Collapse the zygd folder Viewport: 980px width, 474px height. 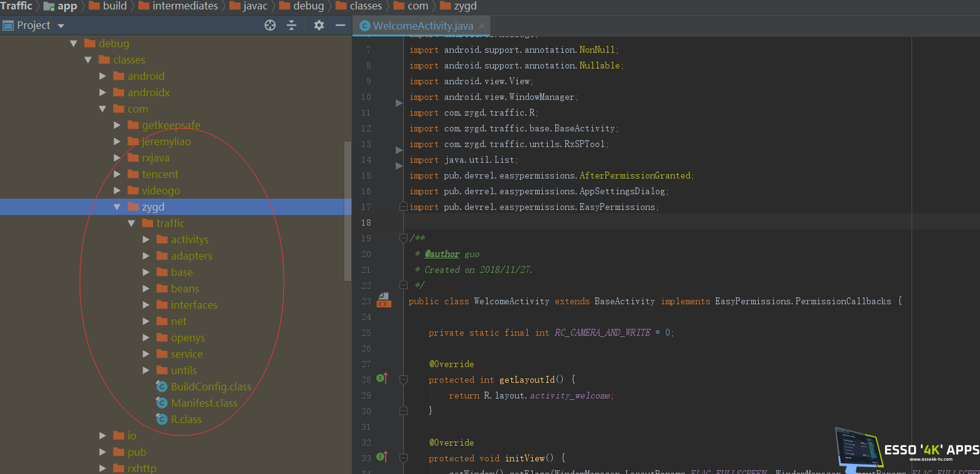(x=117, y=207)
